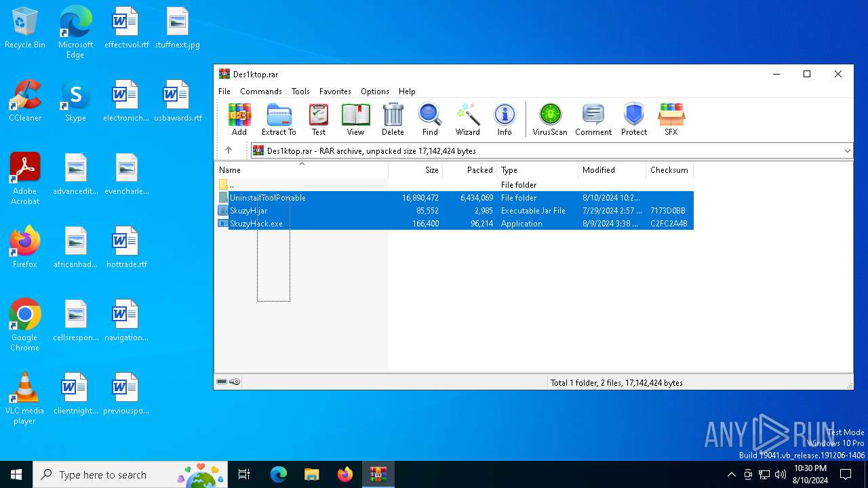Open Edge from the taskbar
Viewport: 868px width, 488px height.
[x=278, y=474]
